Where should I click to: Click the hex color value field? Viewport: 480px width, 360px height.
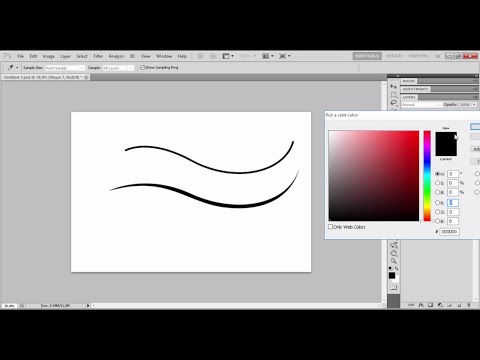pyautogui.click(x=449, y=232)
